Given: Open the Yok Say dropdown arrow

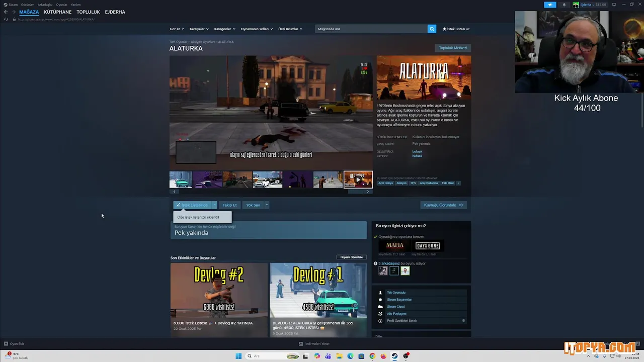Looking at the screenshot, I should coord(267,205).
